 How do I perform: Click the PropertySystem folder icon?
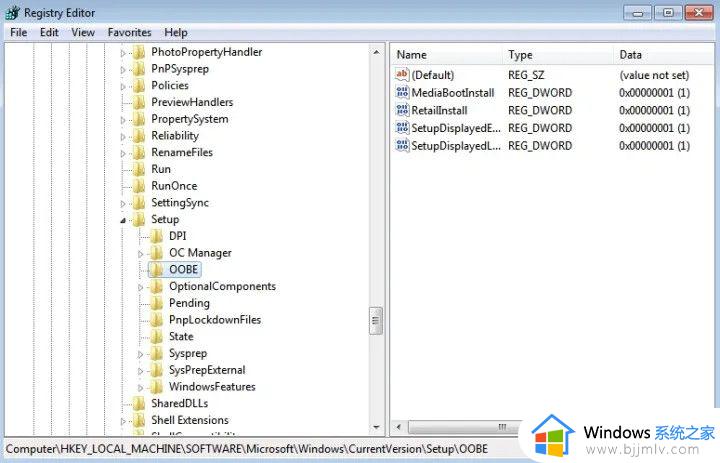tap(139, 119)
